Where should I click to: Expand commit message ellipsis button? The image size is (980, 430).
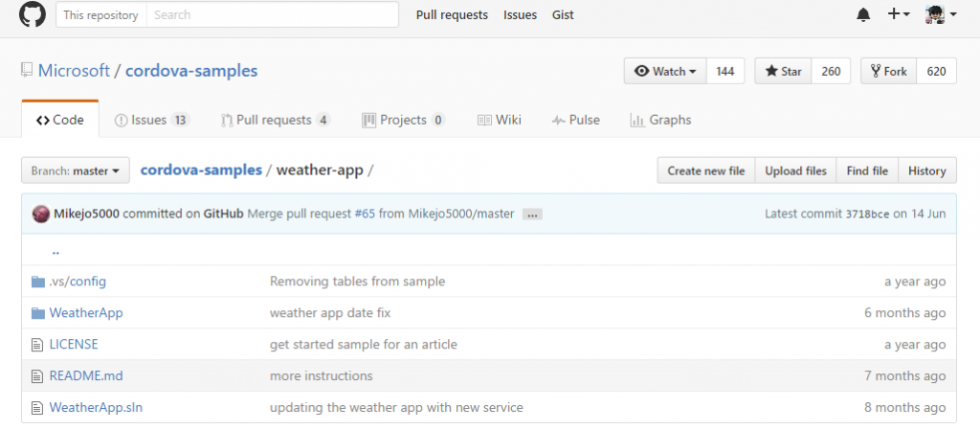[532, 215]
